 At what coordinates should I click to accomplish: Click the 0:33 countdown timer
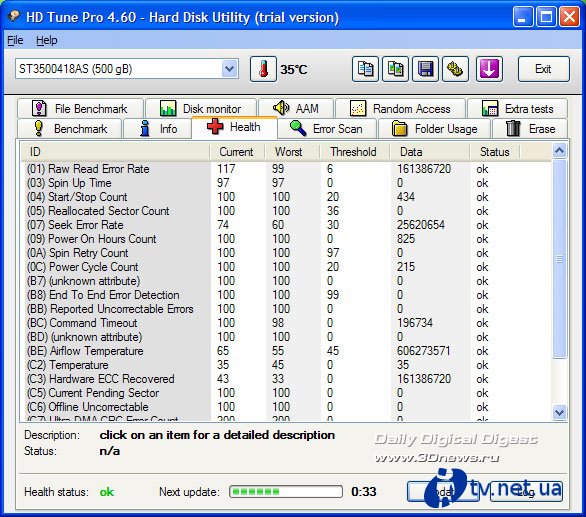pyautogui.click(x=364, y=492)
